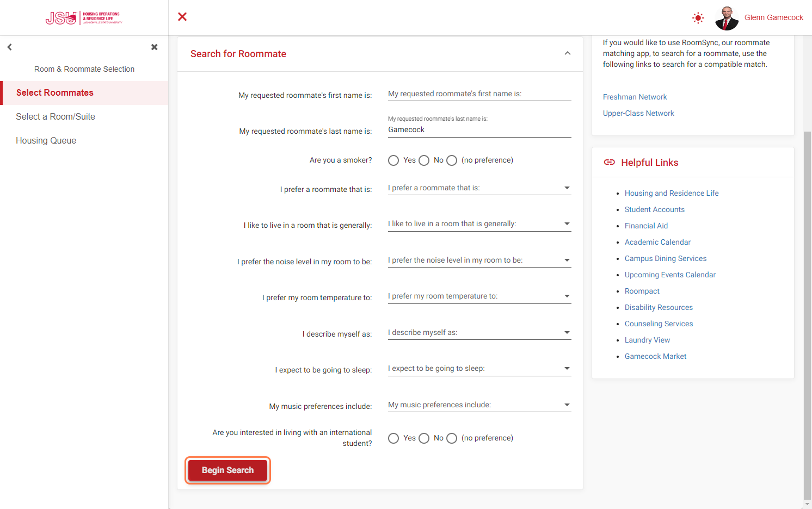Open the Student Accounts link
This screenshot has height=509, width=812.
(655, 209)
